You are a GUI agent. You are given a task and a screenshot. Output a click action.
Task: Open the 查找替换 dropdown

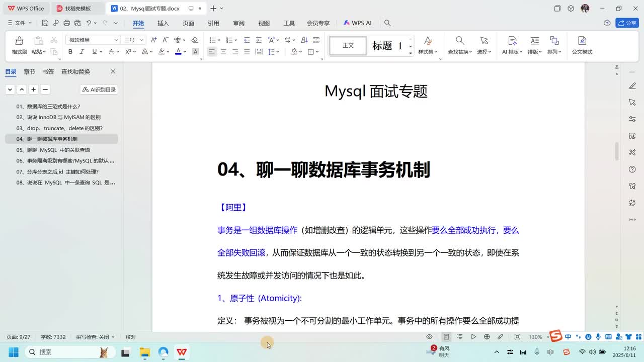click(x=460, y=52)
